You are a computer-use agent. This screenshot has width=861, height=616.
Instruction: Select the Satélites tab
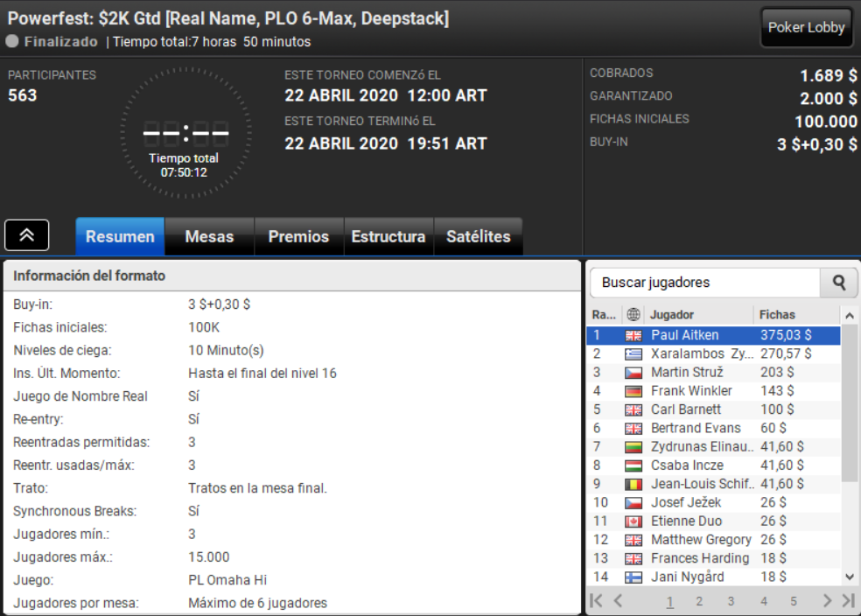[x=479, y=236]
